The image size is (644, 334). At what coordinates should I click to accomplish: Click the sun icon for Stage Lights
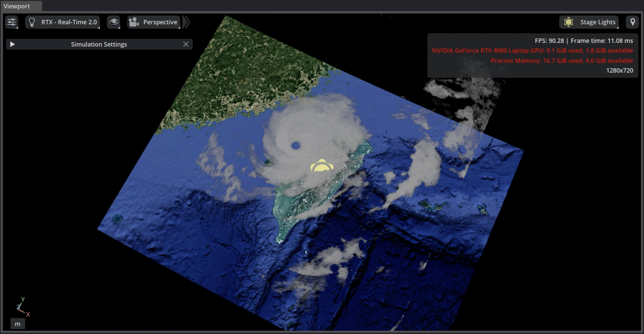coord(568,22)
